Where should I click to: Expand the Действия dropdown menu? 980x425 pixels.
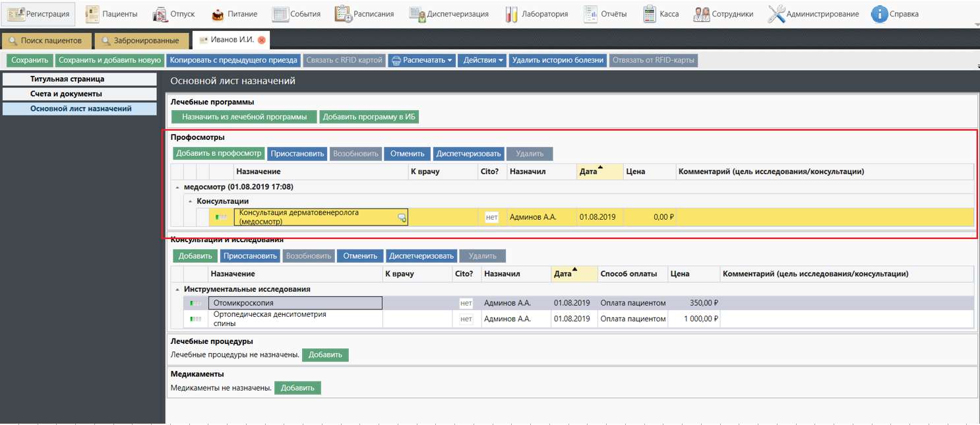(483, 60)
